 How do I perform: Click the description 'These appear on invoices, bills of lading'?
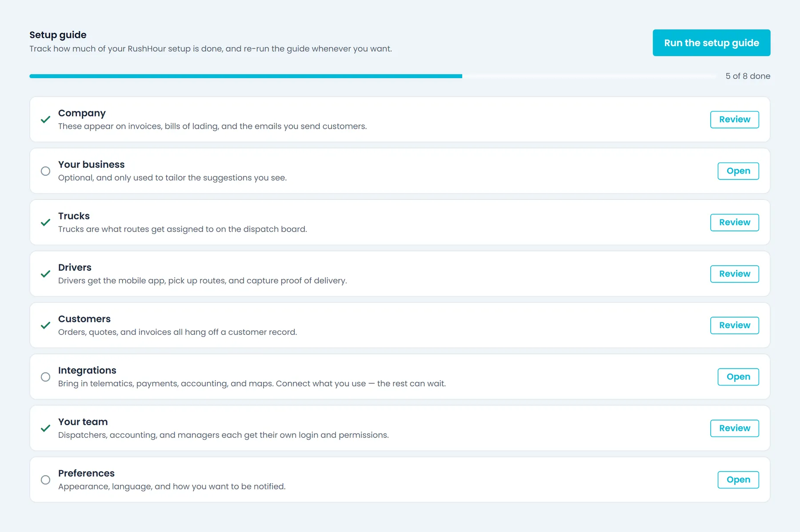(x=212, y=126)
